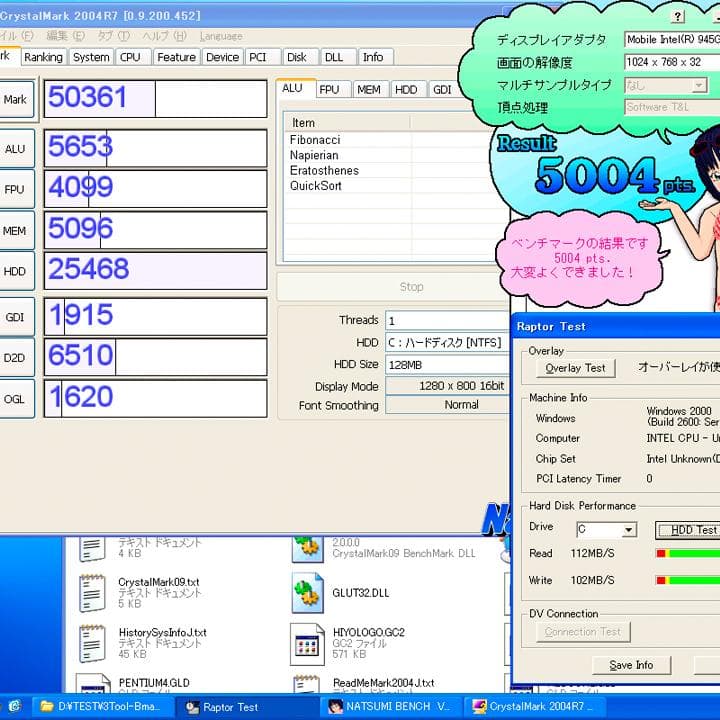Open the HistorySysInfoJ.txt file icon
720x720 pixels.
pos(92,643)
